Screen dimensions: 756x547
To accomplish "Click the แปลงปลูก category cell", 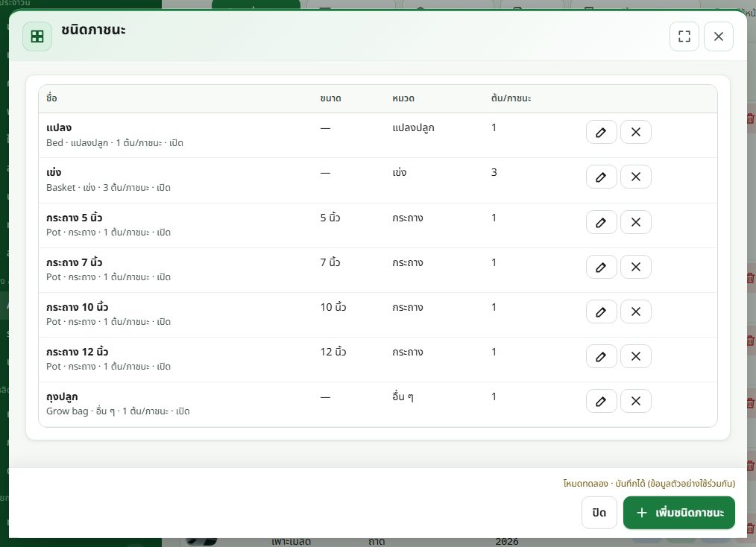I will click(413, 127).
